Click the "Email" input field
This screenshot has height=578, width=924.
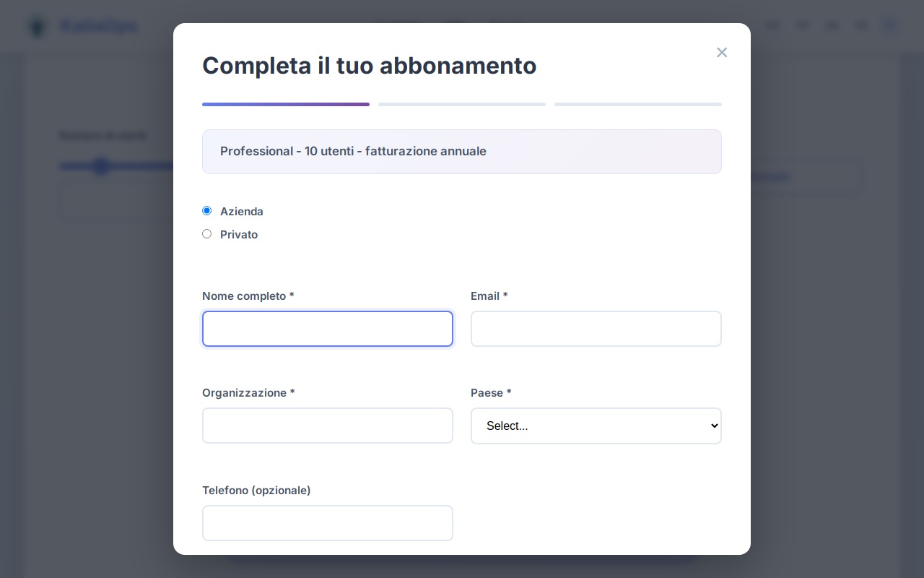tap(596, 329)
